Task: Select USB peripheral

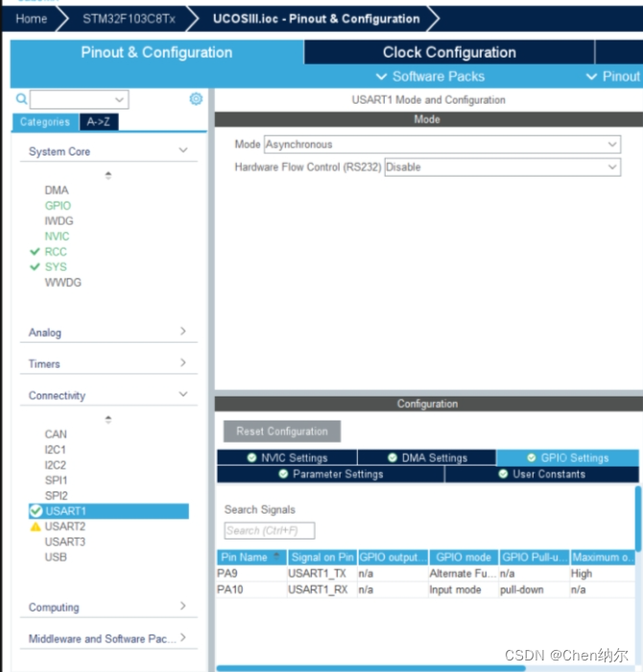Action: click(56, 557)
